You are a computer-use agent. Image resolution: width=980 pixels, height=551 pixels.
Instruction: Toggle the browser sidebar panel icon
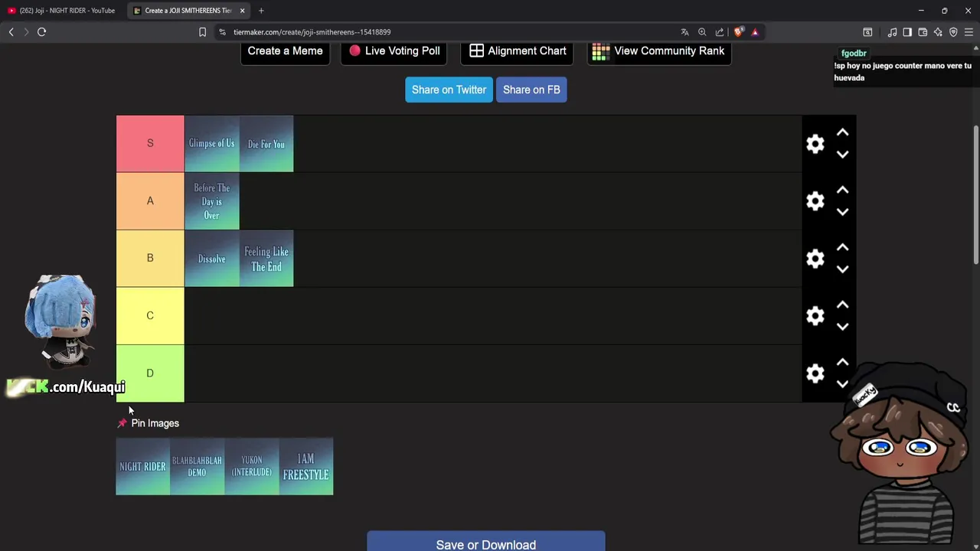point(907,32)
